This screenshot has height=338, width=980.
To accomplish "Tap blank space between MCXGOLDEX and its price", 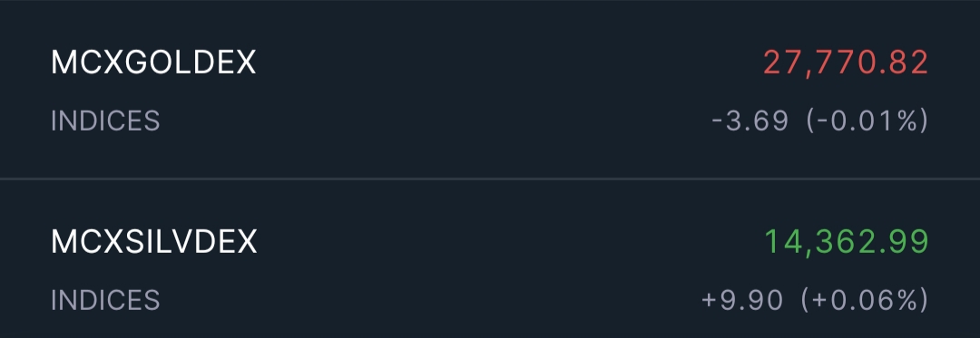I will (509, 63).
